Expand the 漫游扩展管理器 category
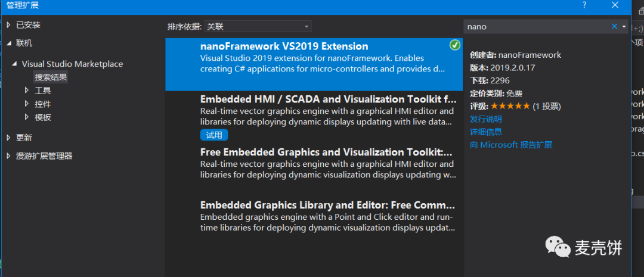 tap(9, 156)
